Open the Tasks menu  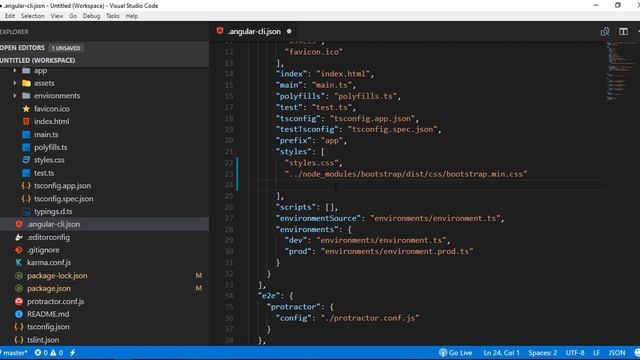click(x=113, y=16)
